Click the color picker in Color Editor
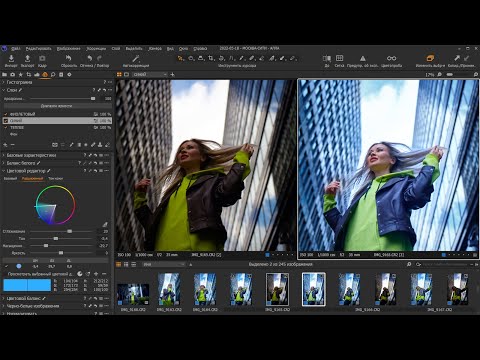The height and width of the screenshot is (360, 480). 105,224
